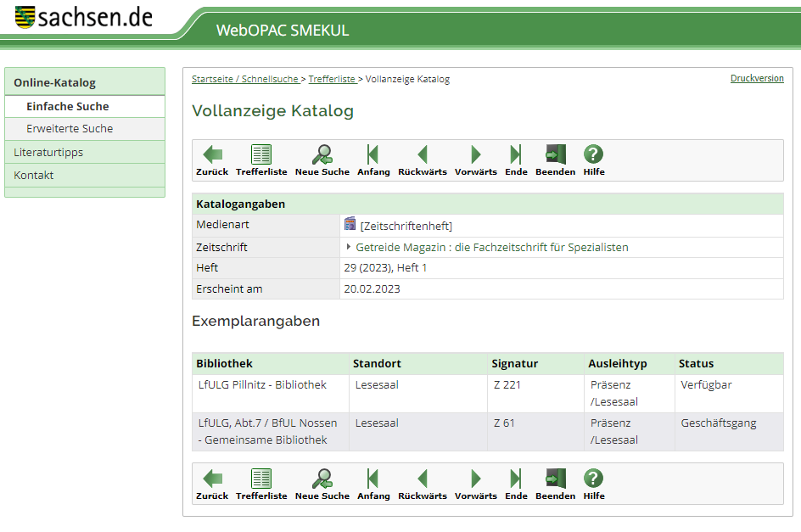Follow Trefferliste breadcrumb link

(x=333, y=79)
